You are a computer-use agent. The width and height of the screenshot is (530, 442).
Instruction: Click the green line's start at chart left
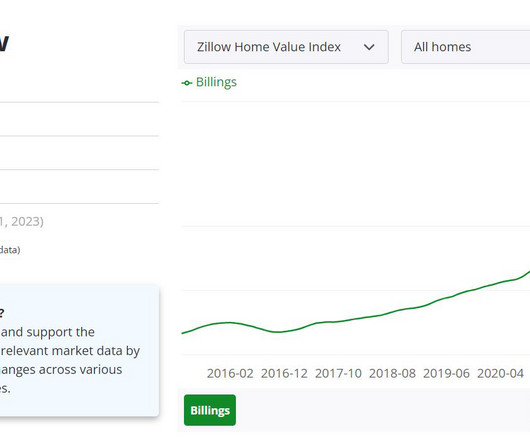point(183,333)
